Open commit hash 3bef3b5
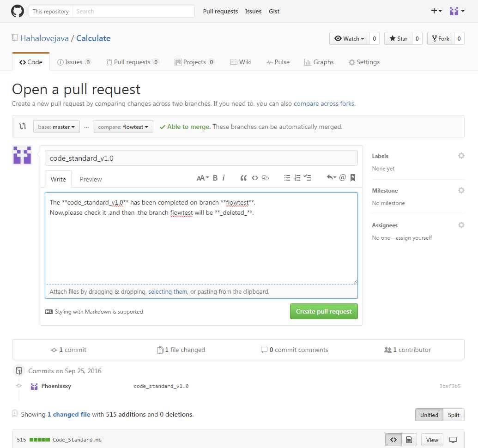478x448 pixels. tap(450, 386)
